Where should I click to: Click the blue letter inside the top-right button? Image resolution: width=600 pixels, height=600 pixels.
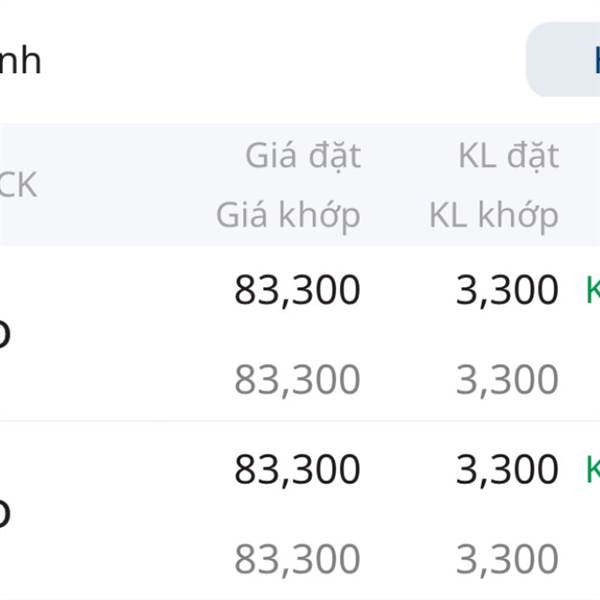pos(593,60)
